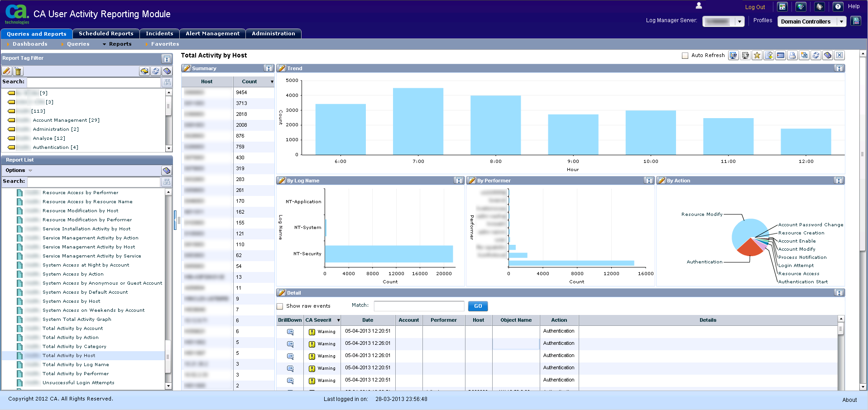
Task: Print the Total Activity by Host report
Action: (792, 55)
